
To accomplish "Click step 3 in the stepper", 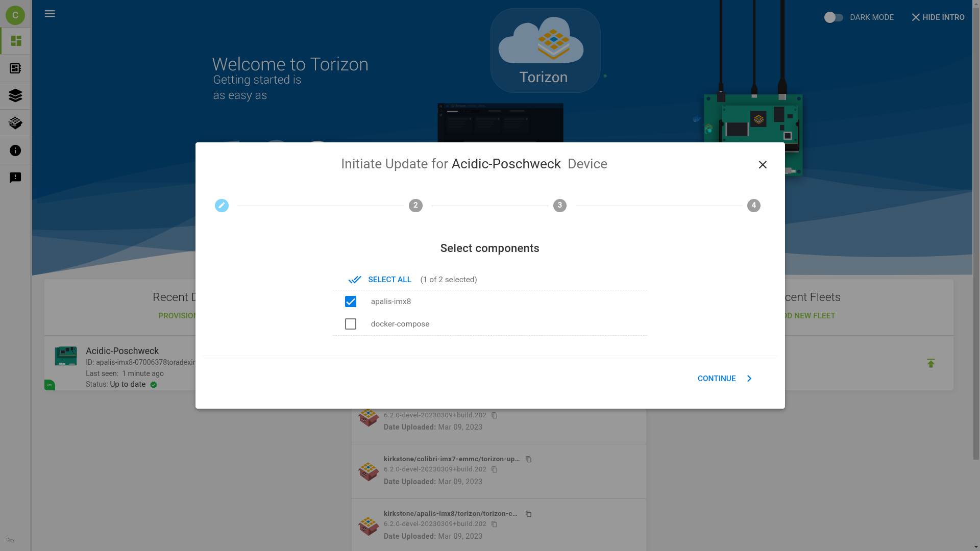I will [560, 206].
